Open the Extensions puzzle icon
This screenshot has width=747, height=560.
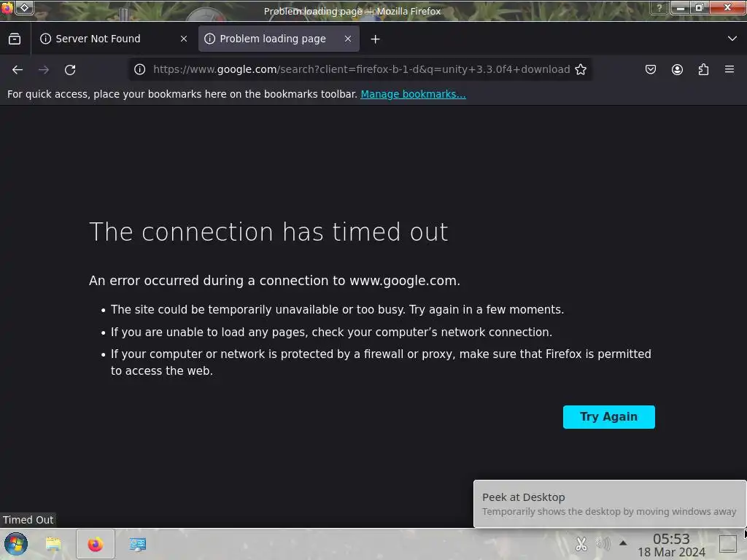[703, 69]
